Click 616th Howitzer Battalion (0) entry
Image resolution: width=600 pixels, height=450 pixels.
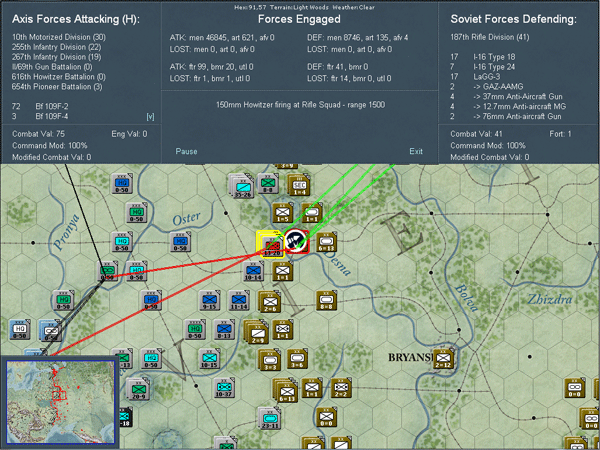click(x=59, y=77)
